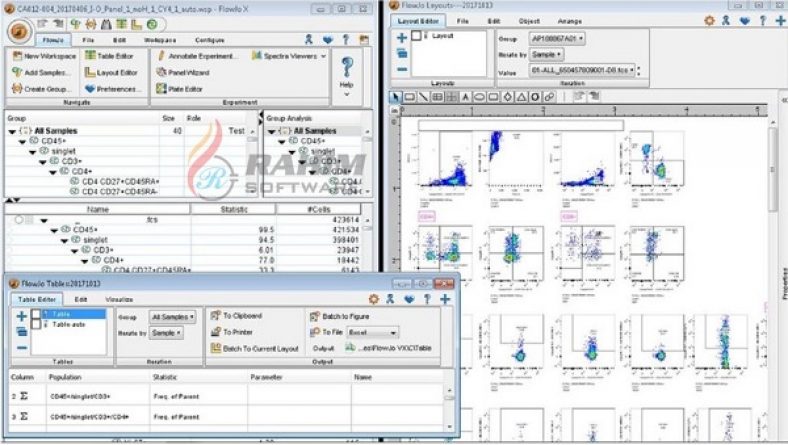Click orange gear icon in Layouts window

pyautogui.click(x=709, y=21)
